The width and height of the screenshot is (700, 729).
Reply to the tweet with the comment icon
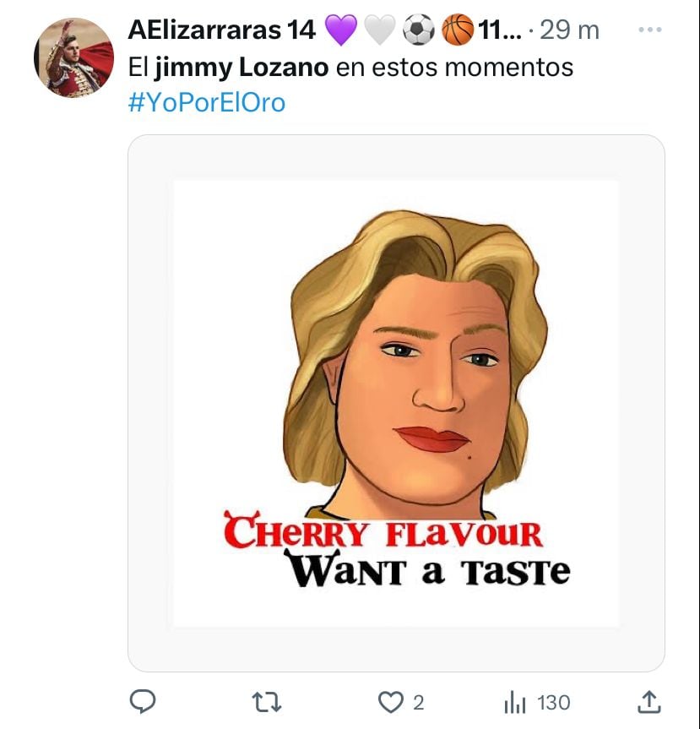tap(144, 701)
